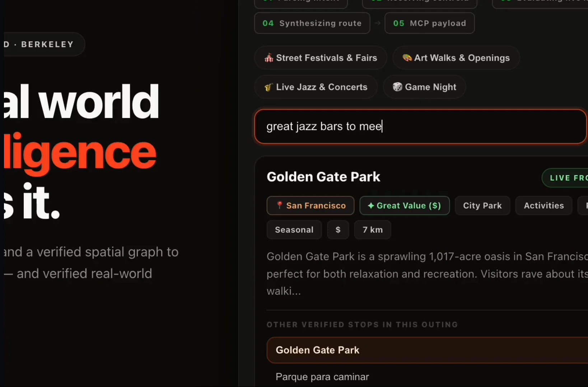This screenshot has height=387, width=588.
Task: Click the Great Value ($) tag
Action: pyautogui.click(x=405, y=205)
